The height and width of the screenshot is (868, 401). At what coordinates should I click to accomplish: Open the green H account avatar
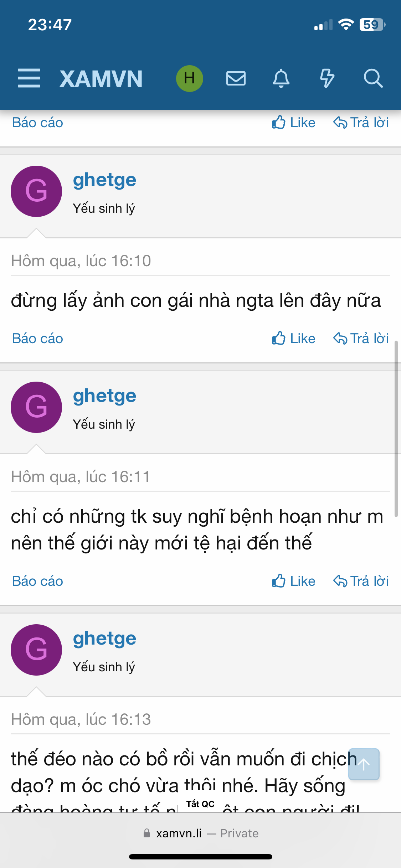pyautogui.click(x=189, y=78)
